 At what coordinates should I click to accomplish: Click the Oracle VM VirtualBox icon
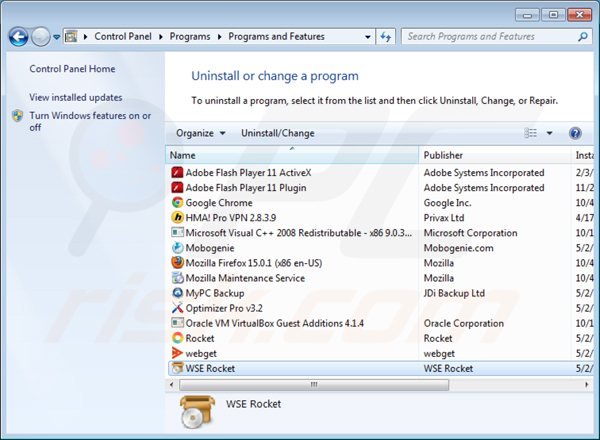pyautogui.click(x=177, y=323)
